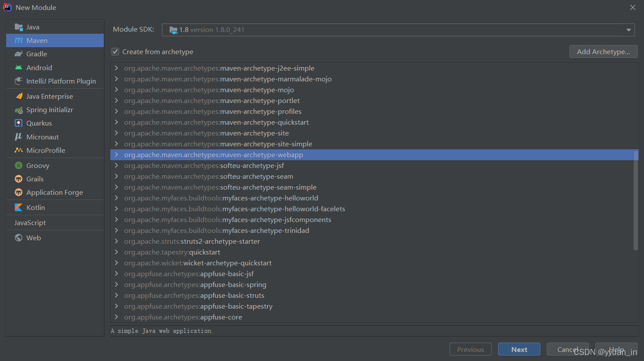Expand appfuse-core chevron

coord(116,317)
